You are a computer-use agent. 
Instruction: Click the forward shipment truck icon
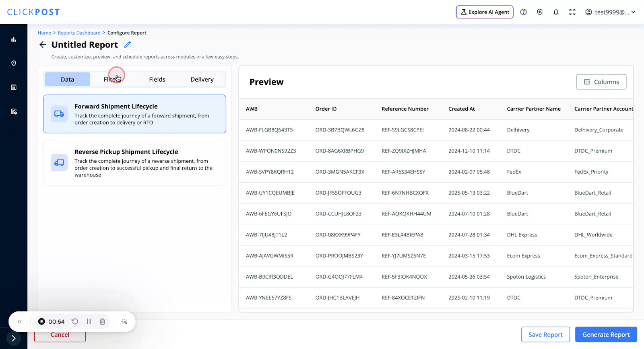pyautogui.click(x=59, y=114)
